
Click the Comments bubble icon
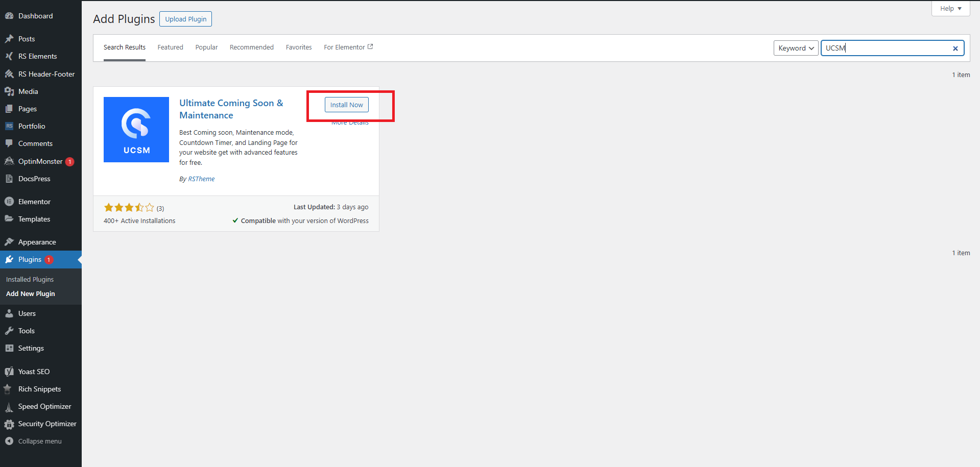coord(9,143)
